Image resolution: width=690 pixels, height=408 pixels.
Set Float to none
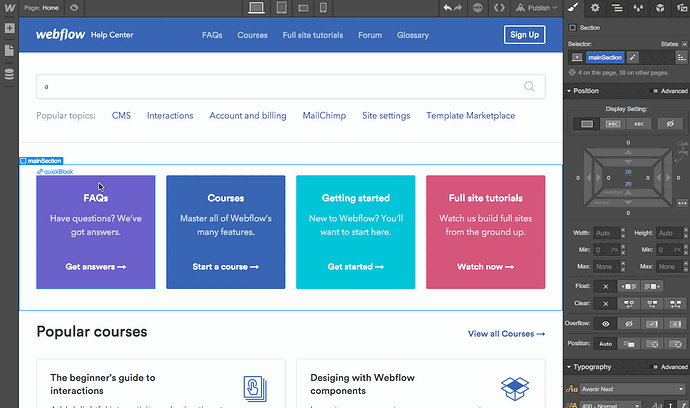(x=606, y=287)
